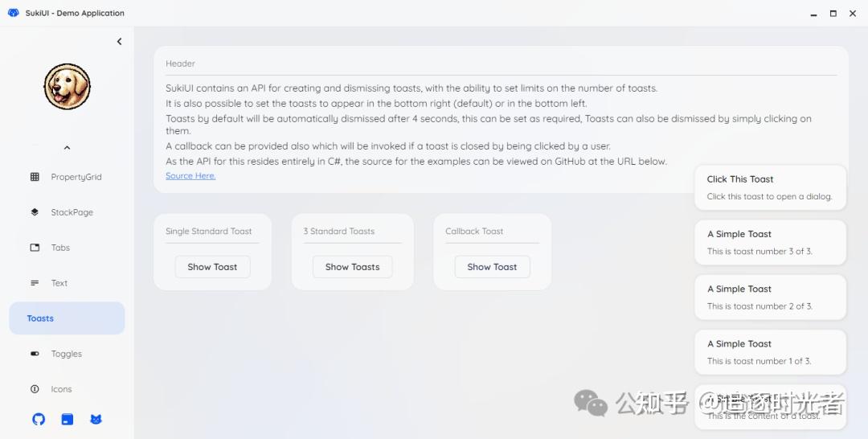Click the 3 Standard Toasts card title
Image resolution: width=868 pixels, height=439 pixels.
coord(339,232)
